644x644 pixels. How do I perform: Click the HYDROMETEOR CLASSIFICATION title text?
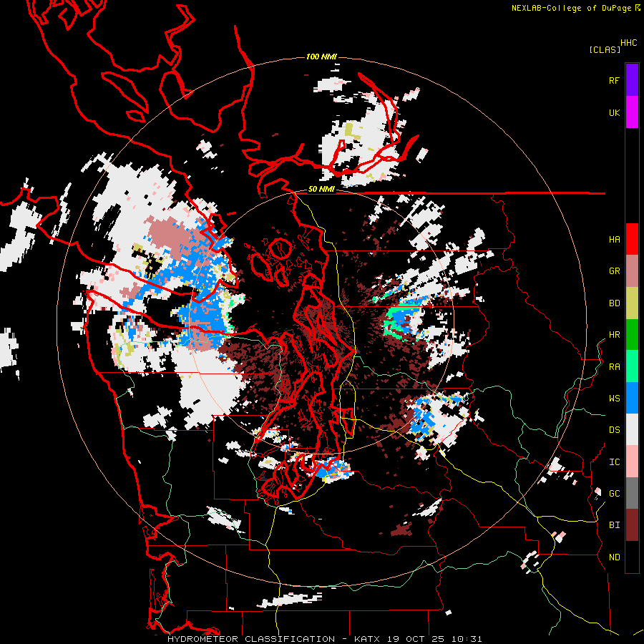point(251,639)
